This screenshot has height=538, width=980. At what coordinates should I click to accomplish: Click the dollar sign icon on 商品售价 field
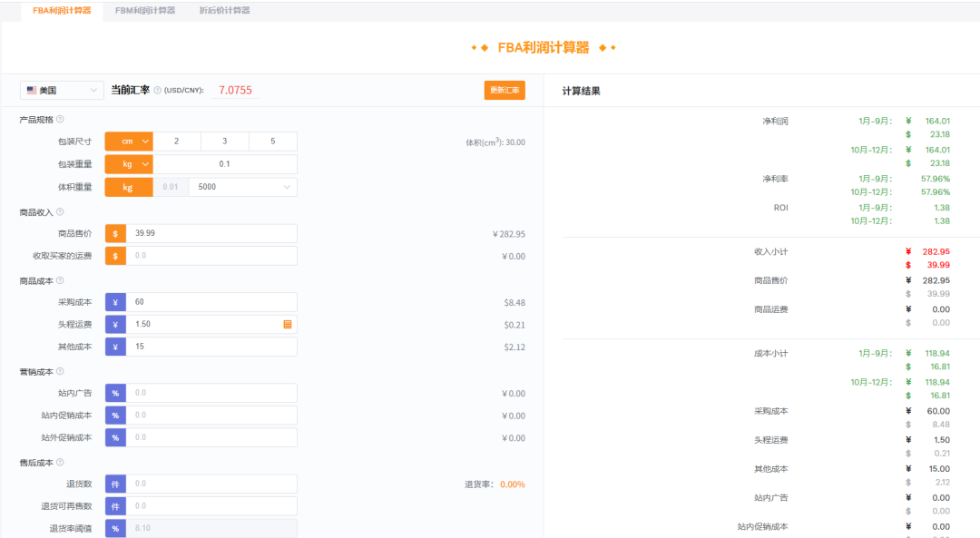[x=114, y=233]
